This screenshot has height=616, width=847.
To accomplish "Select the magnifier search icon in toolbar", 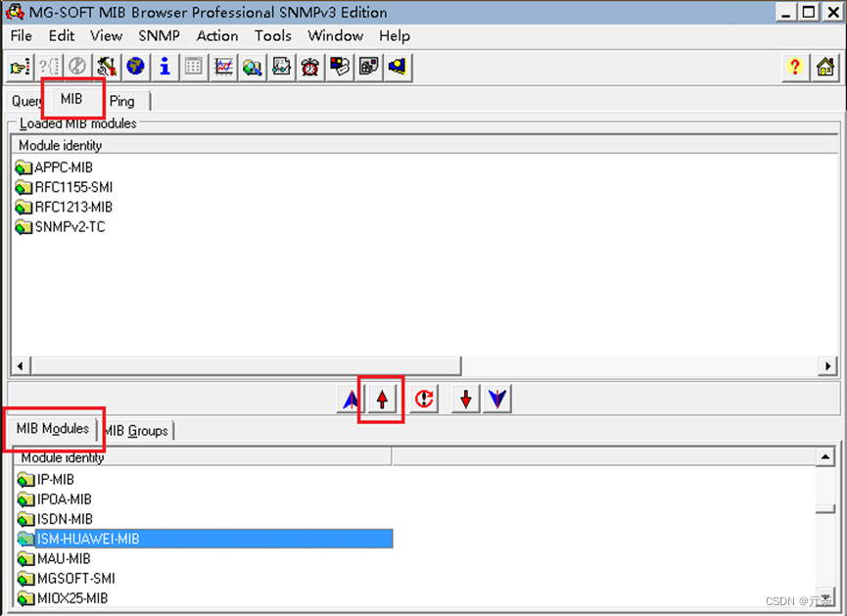I will click(x=251, y=67).
